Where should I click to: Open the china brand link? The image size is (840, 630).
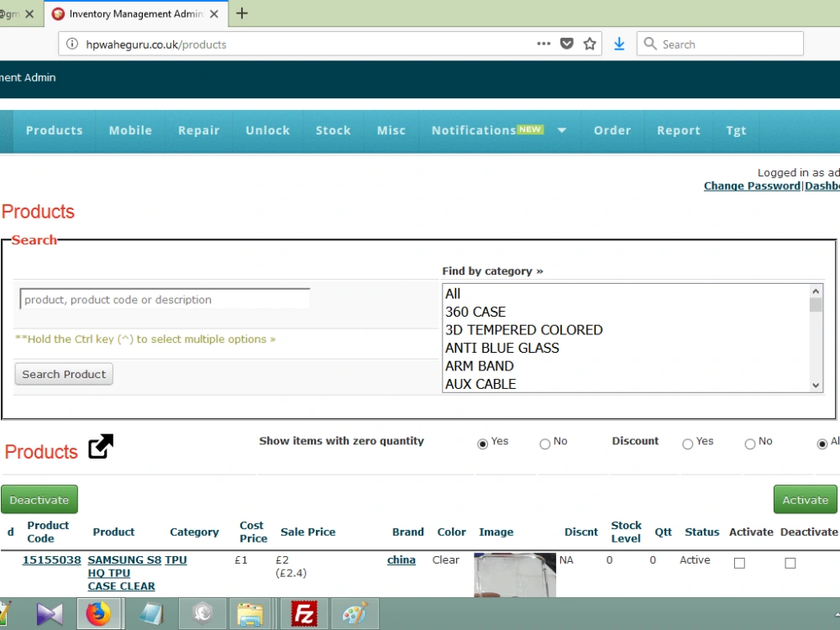(x=402, y=559)
